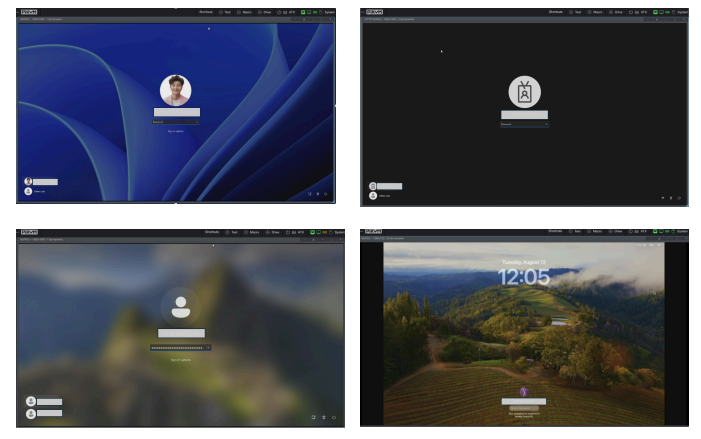This screenshot has height=439, width=701.
Task: Select Other user on the blue login screen
Action: pyautogui.click(x=40, y=191)
